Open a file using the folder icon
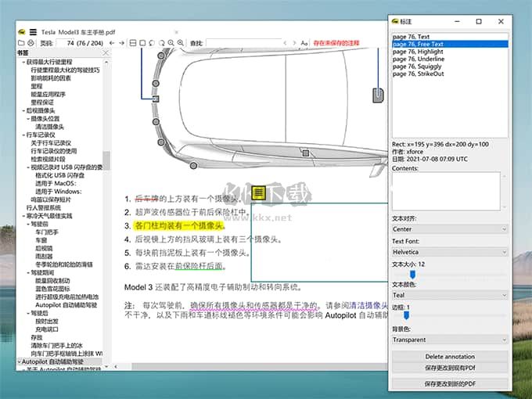 21,43
